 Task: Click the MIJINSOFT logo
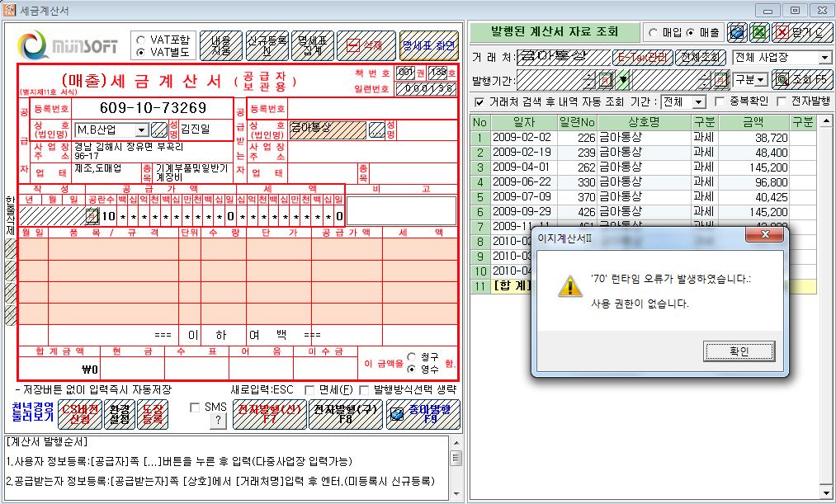coord(68,45)
